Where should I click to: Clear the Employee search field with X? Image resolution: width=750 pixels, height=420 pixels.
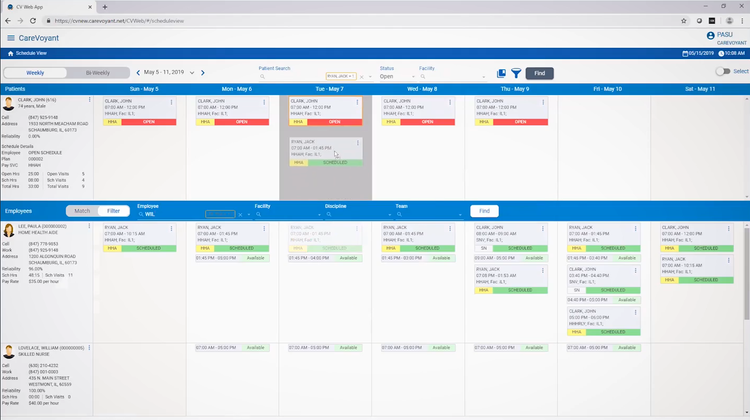pyautogui.click(x=240, y=214)
